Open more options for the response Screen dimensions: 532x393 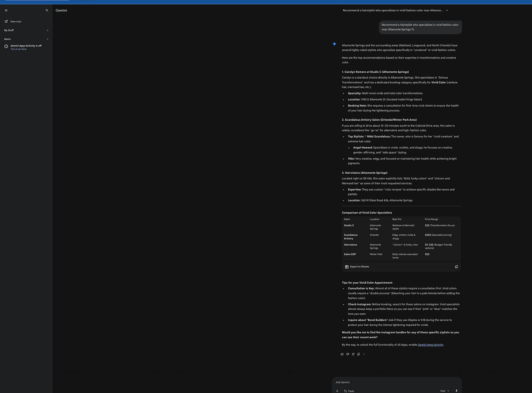pyautogui.click(x=364, y=354)
